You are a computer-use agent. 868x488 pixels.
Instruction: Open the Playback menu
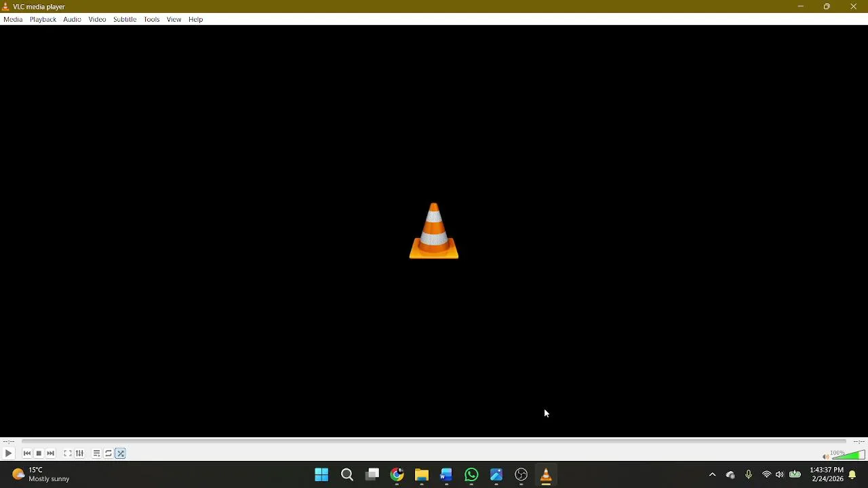(x=43, y=20)
